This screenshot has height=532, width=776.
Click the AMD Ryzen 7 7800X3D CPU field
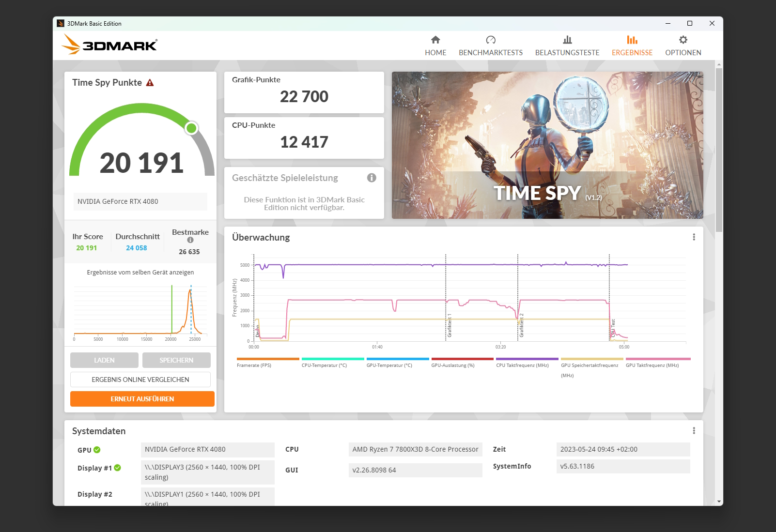point(416,450)
